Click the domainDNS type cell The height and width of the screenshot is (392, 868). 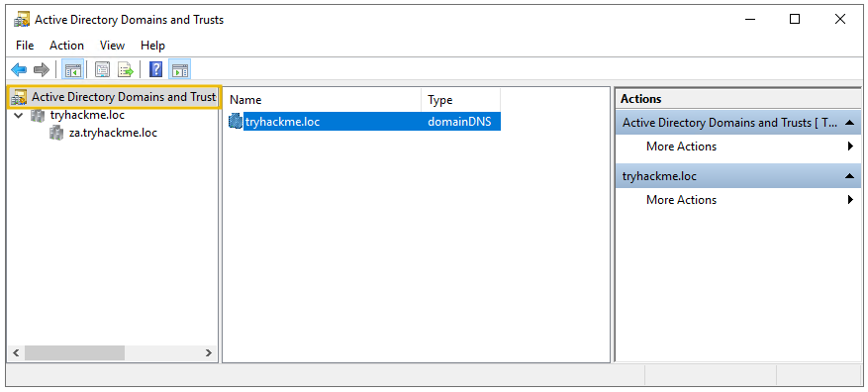tap(459, 121)
